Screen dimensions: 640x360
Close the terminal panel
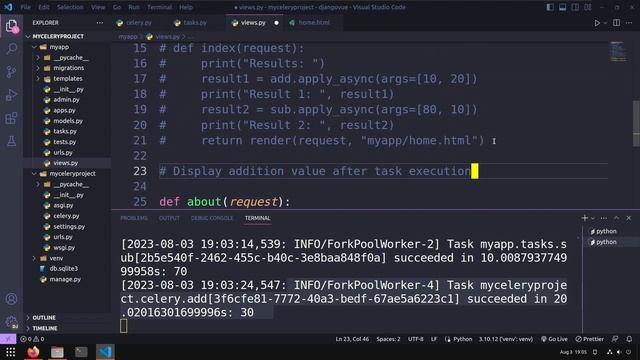(629, 218)
